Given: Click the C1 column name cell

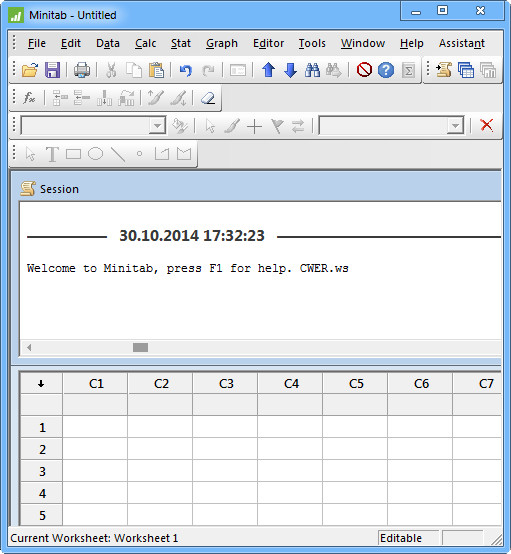Looking at the screenshot, I should point(95,404).
